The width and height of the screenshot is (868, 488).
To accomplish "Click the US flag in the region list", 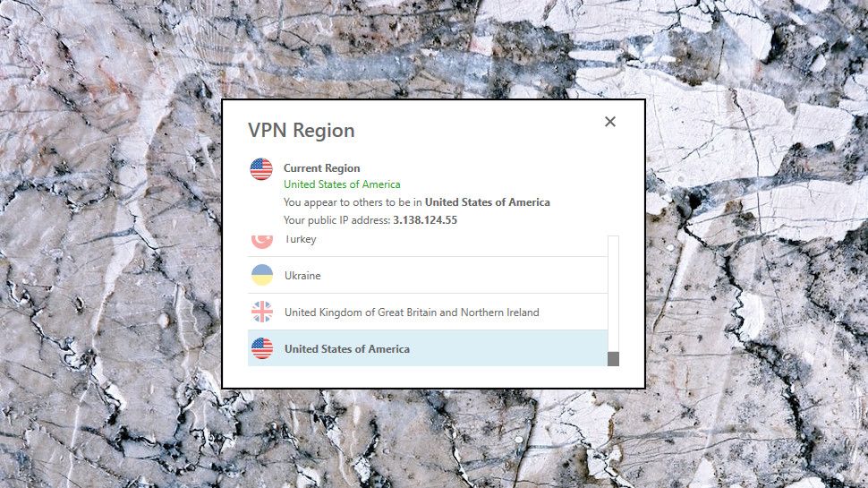I will click(x=262, y=348).
